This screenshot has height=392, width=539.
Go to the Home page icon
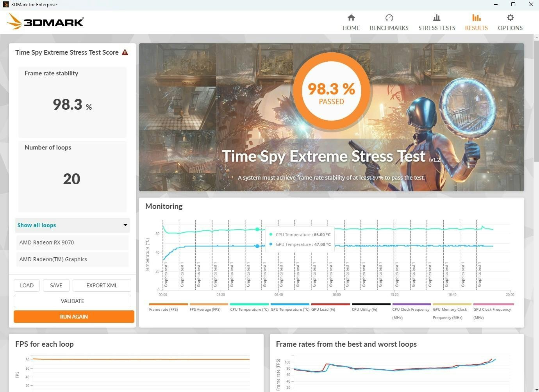(351, 18)
